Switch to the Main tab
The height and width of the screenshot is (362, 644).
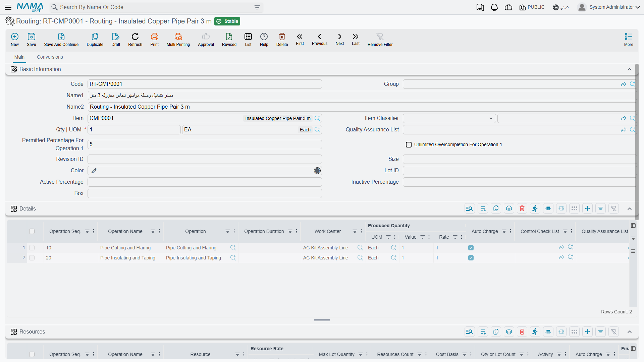tap(19, 57)
